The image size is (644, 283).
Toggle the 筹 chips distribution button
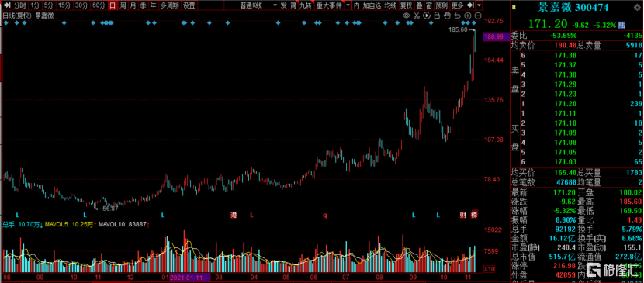(x=293, y=5)
